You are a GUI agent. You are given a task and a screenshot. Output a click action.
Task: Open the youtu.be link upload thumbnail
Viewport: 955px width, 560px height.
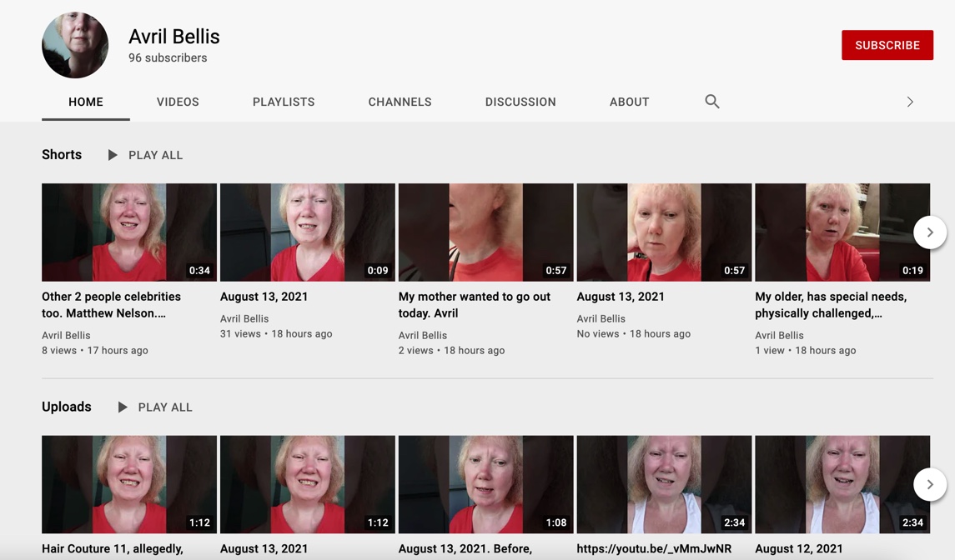click(665, 484)
